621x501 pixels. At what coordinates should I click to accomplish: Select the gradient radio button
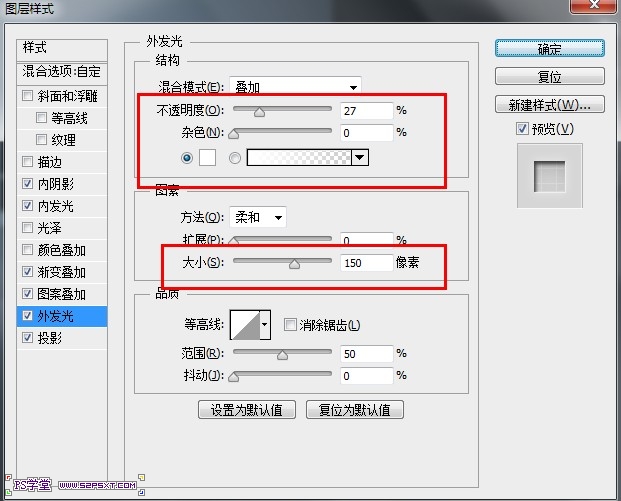[234, 158]
